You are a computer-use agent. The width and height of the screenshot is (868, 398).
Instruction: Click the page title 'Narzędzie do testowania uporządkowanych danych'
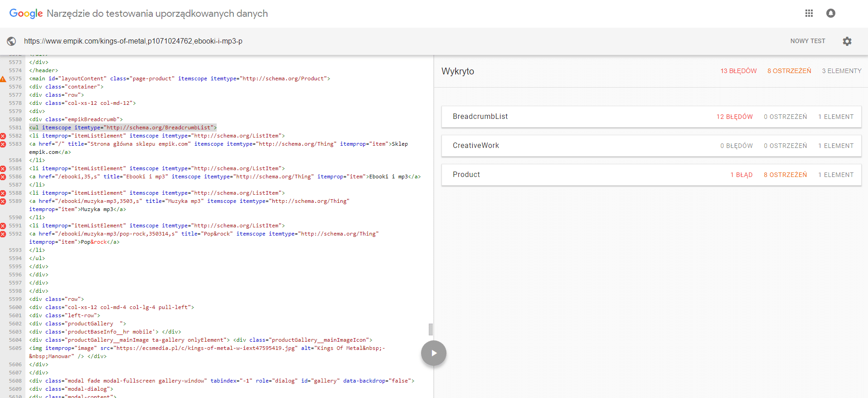coord(157,14)
